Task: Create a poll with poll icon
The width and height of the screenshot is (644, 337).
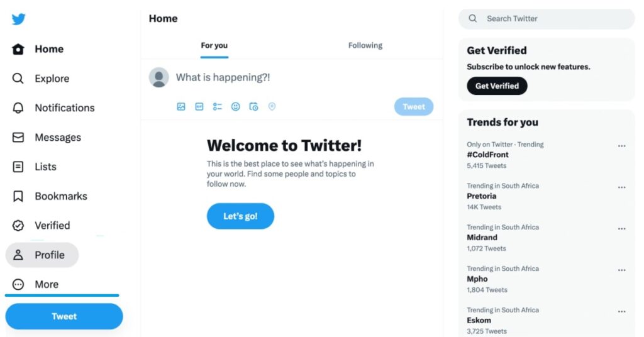Action: click(x=217, y=107)
